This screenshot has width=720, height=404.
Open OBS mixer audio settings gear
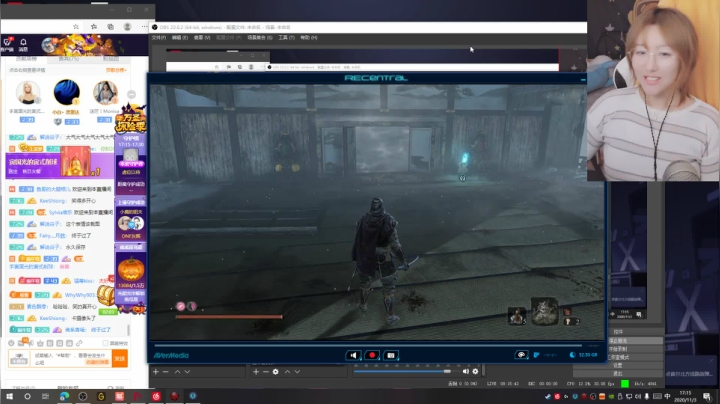(475, 371)
